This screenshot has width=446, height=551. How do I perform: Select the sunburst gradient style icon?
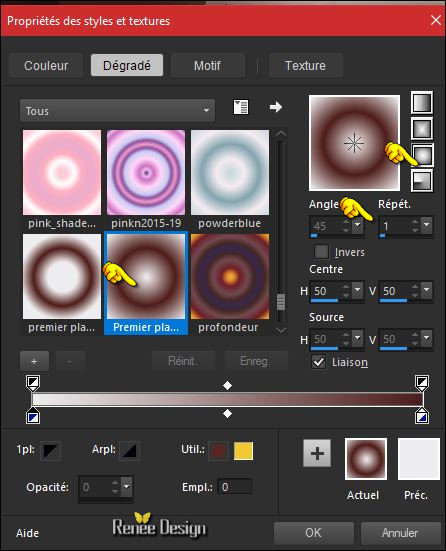point(422,155)
